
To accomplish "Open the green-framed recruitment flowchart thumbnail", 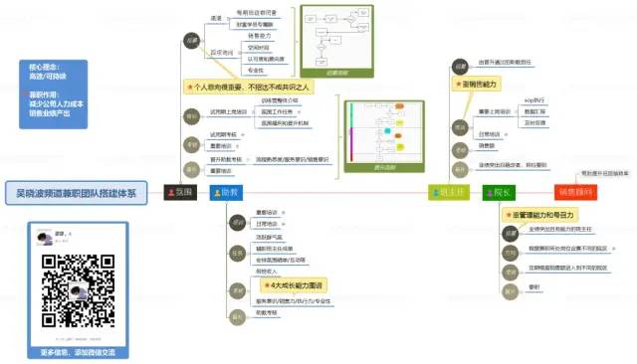I will point(336,41).
